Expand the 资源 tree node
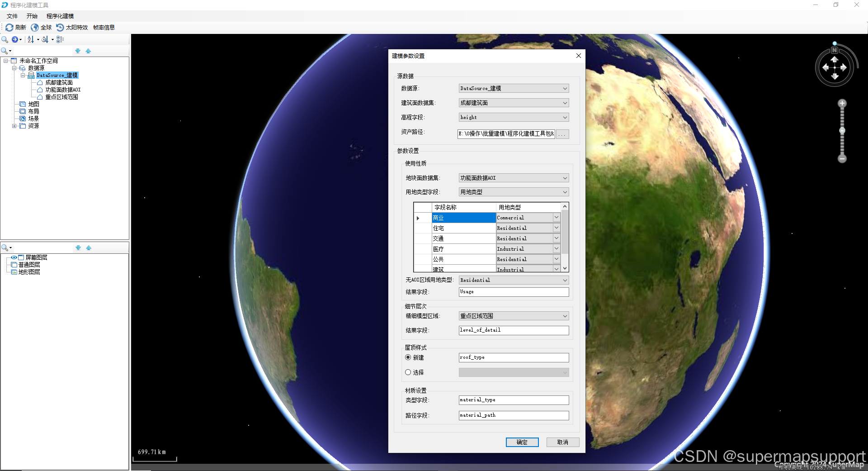This screenshot has height=471, width=868. [14, 126]
